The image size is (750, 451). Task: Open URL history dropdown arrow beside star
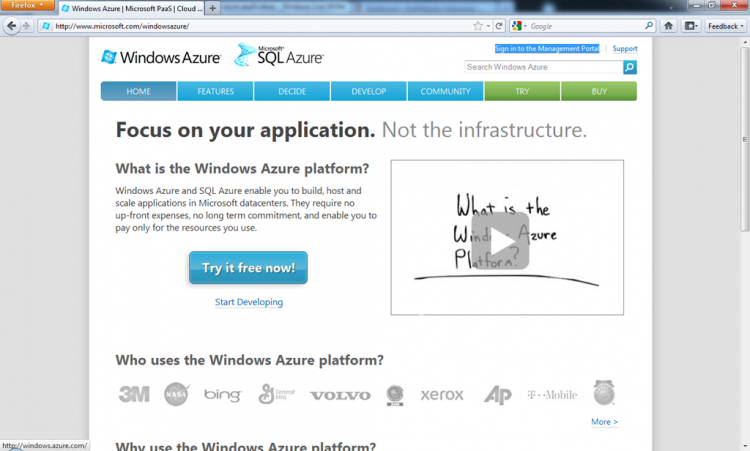point(488,26)
